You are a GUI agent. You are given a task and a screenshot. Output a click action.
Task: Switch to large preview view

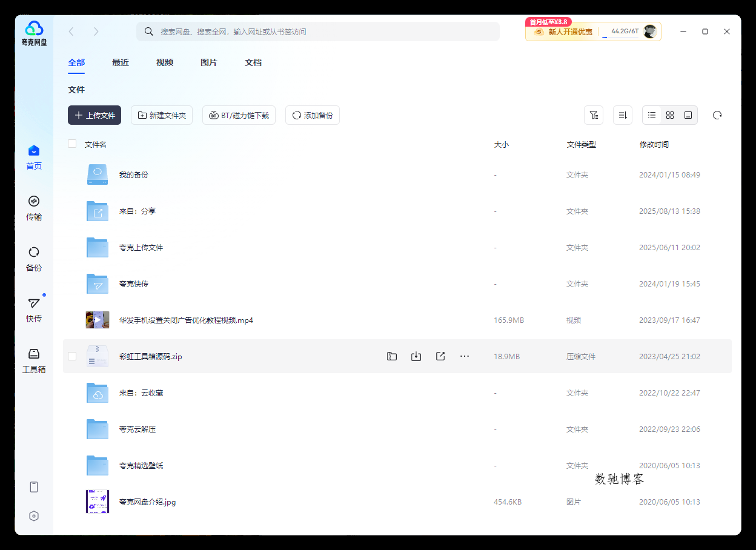coord(688,115)
